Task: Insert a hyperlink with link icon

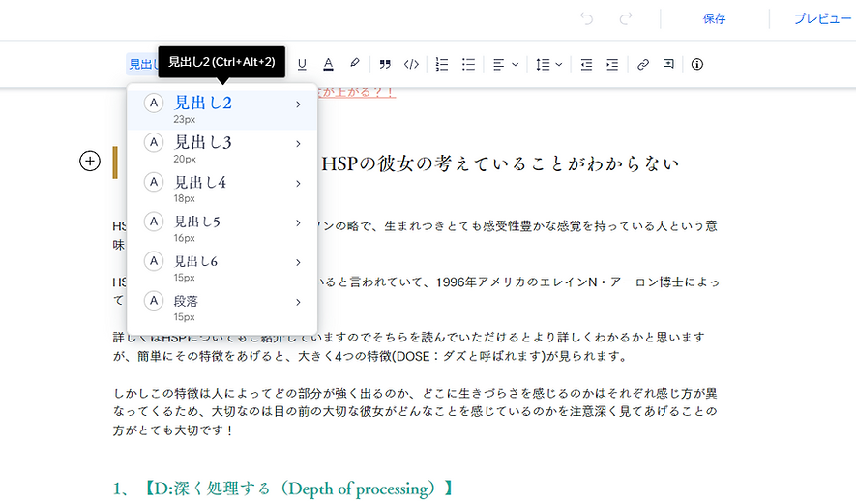Action: pyautogui.click(x=643, y=65)
